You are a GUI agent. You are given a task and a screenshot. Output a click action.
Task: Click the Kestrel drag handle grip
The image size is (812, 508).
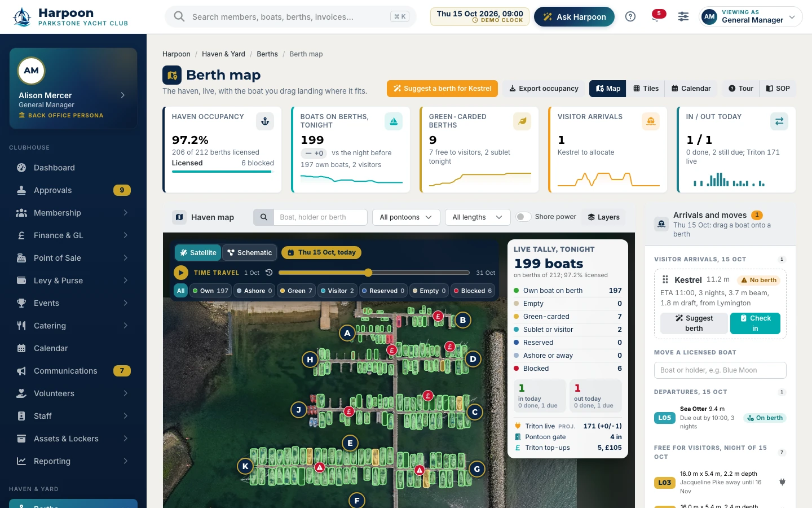665,279
